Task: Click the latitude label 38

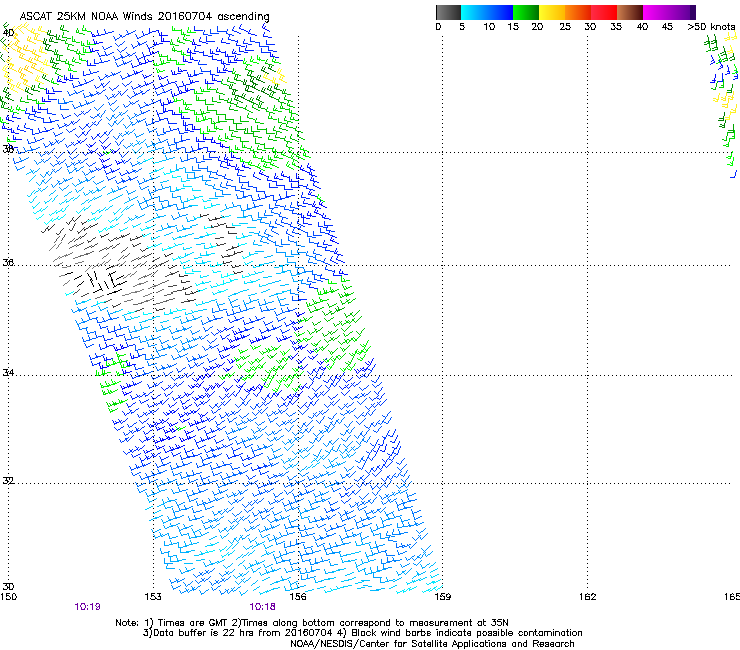Action: 8,149
